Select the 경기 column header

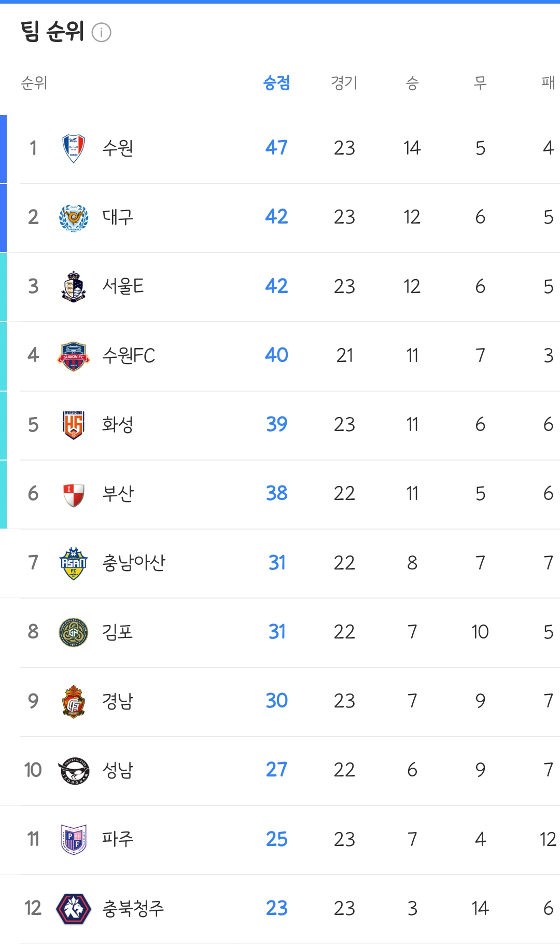pyautogui.click(x=344, y=82)
